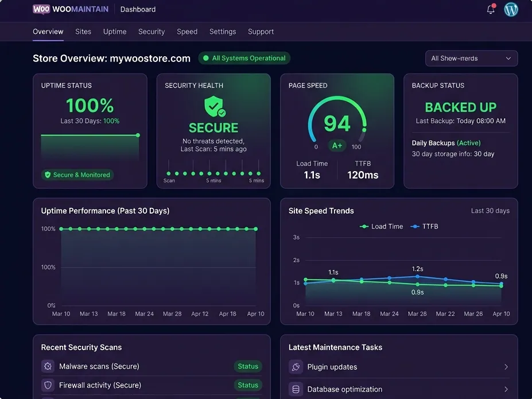Screen dimensions: 532x399
Task: Click Status button for Malware scans
Action: (248, 366)
